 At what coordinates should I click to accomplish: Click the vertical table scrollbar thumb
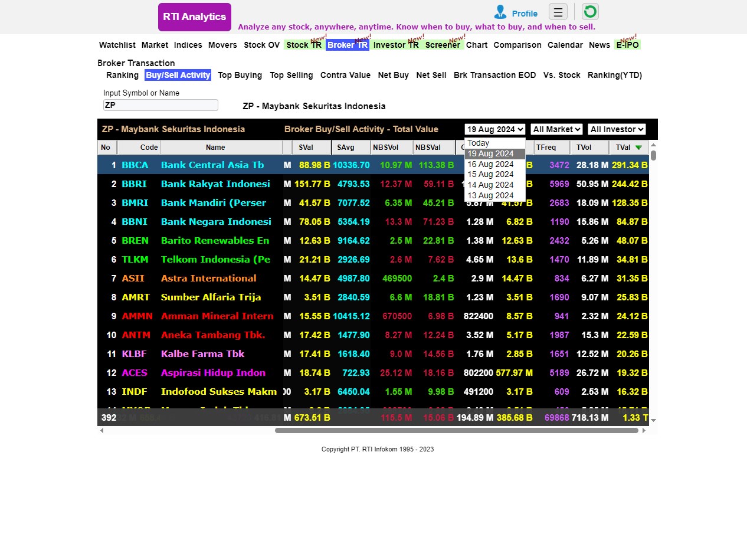(x=653, y=155)
